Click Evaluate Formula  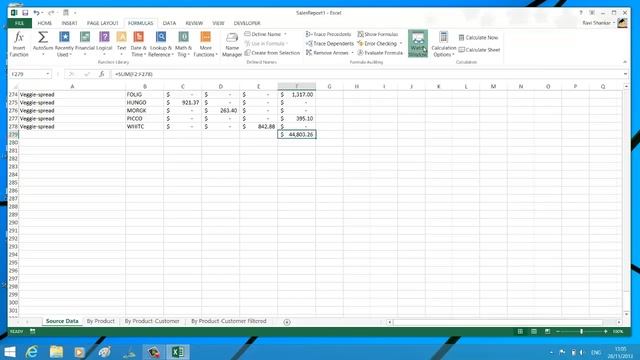[380, 53]
